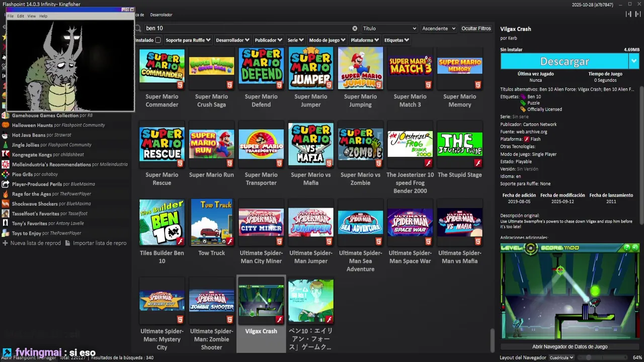The width and height of the screenshot is (644, 362).
Task: Click the Kongregate Kongs playlist icon
Action: pyautogui.click(x=6, y=154)
